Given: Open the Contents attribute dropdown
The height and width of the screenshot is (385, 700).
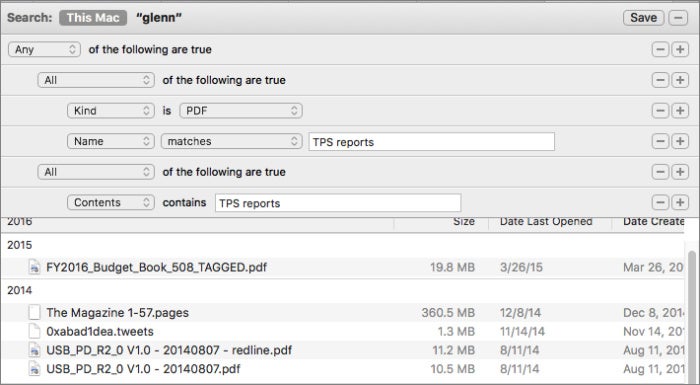Looking at the screenshot, I should (x=111, y=202).
